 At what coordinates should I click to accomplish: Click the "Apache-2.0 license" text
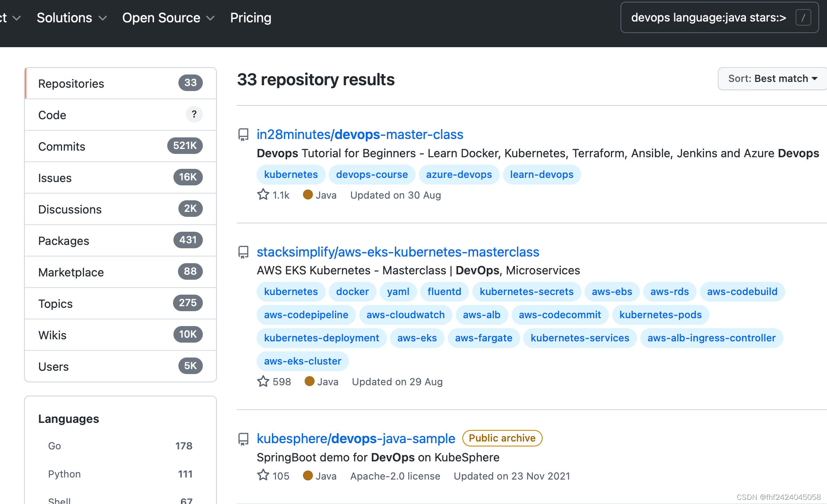tap(395, 476)
